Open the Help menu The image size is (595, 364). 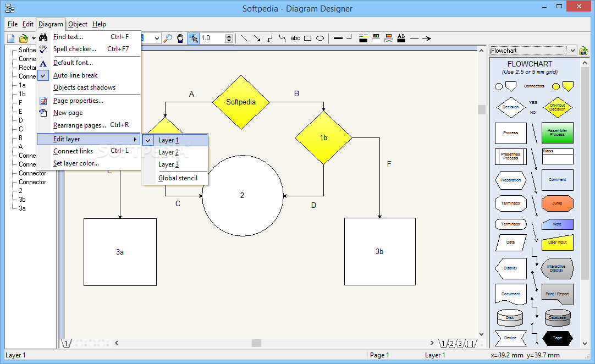pyautogui.click(x=99, y=24)
